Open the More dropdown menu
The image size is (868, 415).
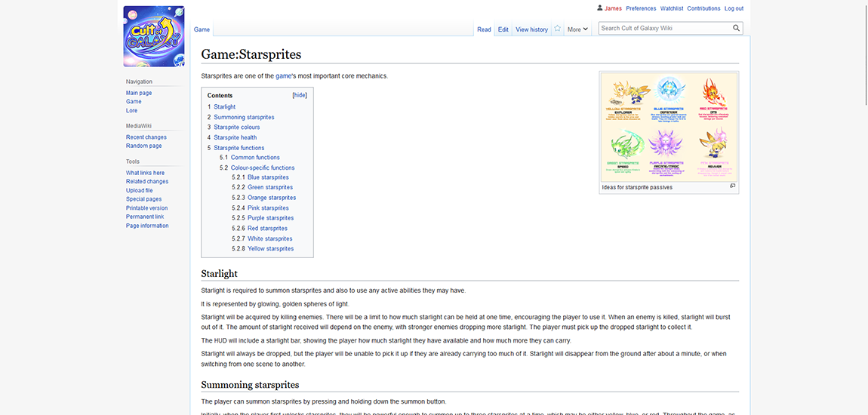pos(577,29)
